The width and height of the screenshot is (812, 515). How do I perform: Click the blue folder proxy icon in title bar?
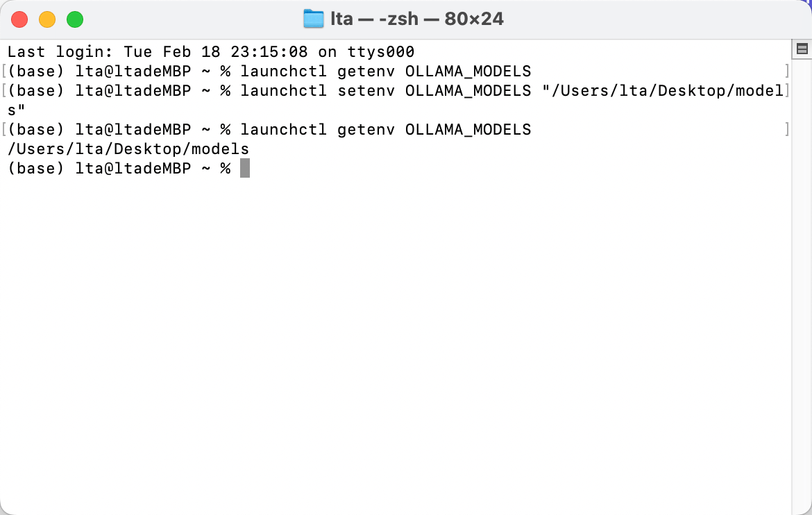[314, 19]
